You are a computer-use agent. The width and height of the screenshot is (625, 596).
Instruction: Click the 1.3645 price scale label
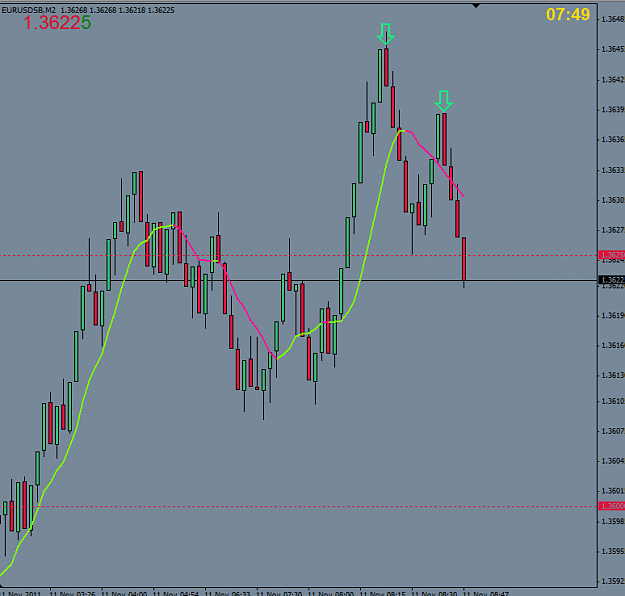[x=613, y=49]
